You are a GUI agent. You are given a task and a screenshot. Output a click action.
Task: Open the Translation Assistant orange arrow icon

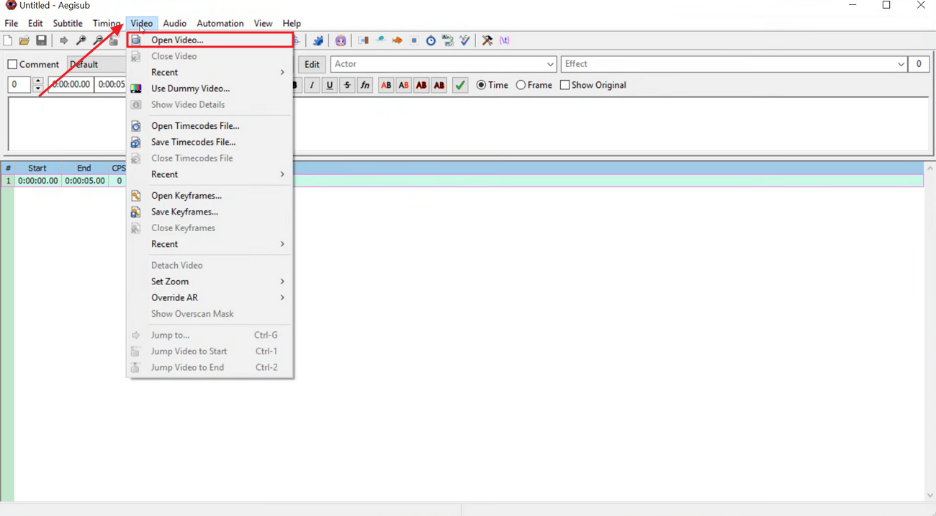tap(397, 41)
